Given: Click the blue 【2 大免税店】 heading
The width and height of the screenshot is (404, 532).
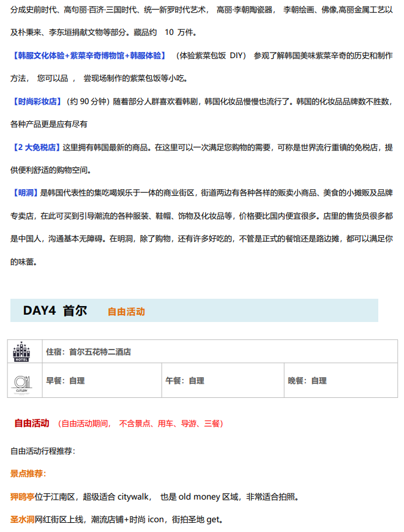Looking at the screenshot, I should click(x=36, y=147).
